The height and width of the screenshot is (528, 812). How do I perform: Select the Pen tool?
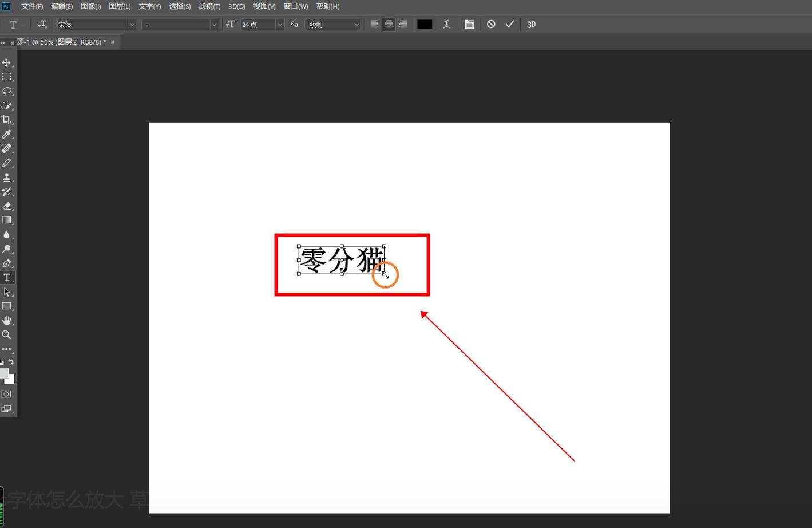coord(7,263)
